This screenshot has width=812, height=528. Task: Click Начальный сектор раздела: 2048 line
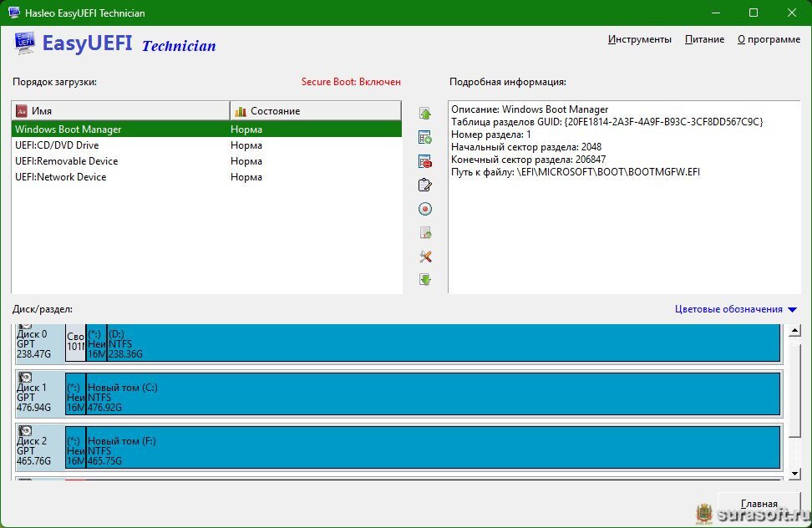tap(526, 147)
